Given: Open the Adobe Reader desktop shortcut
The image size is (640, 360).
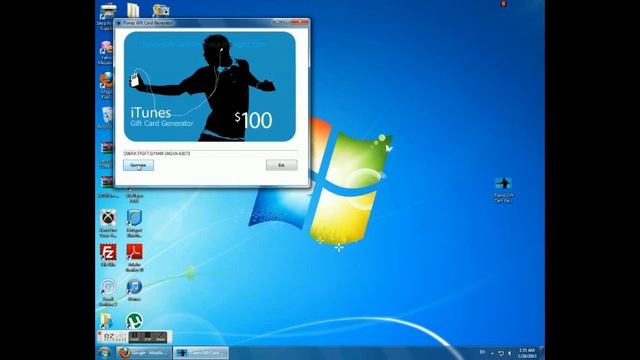Looking at the screenshot, I should (x=134, y=257).
